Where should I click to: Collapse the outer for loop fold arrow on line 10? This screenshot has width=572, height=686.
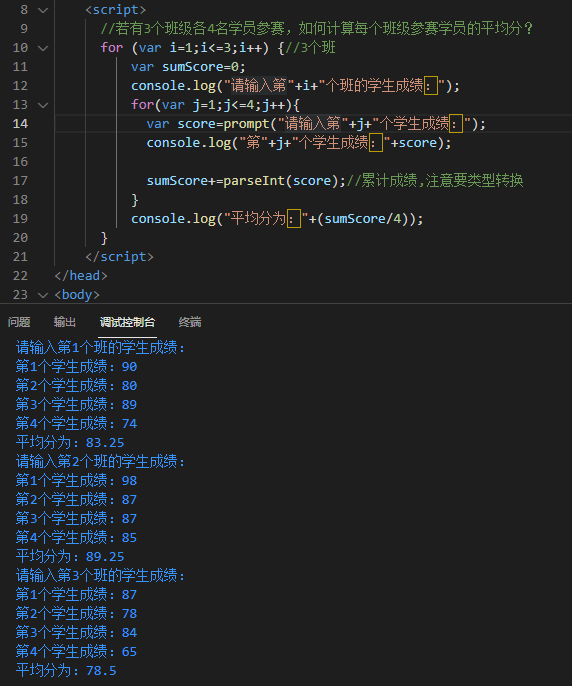point(43,48)
